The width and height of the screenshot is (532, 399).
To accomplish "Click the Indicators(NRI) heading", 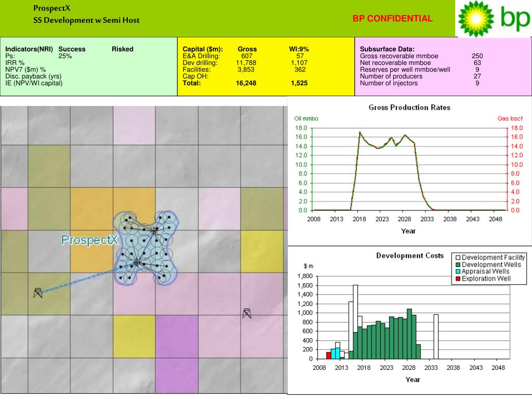I will click(x=29, y=49).
